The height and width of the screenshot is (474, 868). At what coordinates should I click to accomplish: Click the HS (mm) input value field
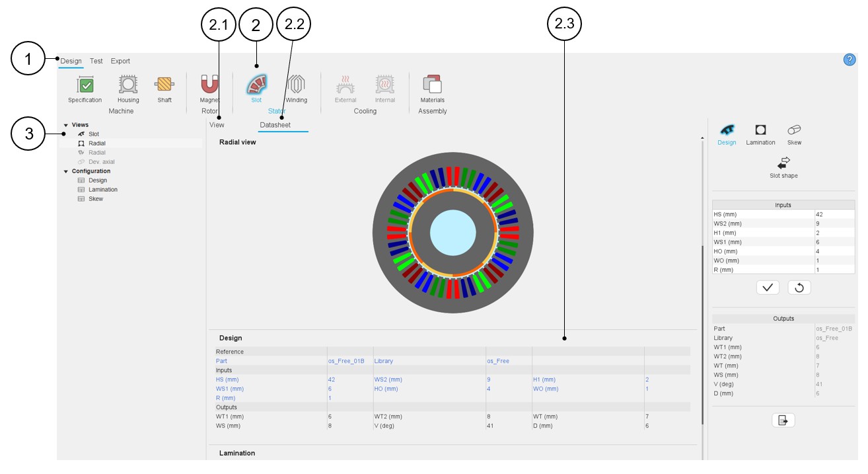coord(834,215)
